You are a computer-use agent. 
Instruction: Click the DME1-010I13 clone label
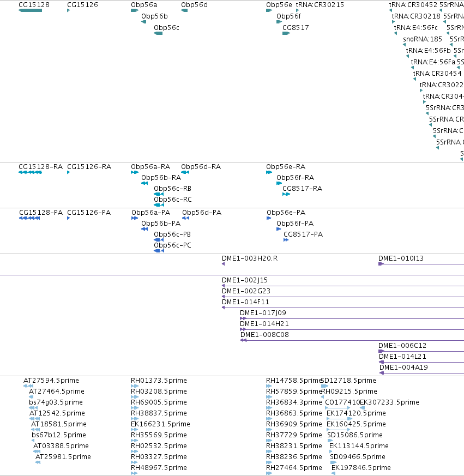click(x=401, y=258)
